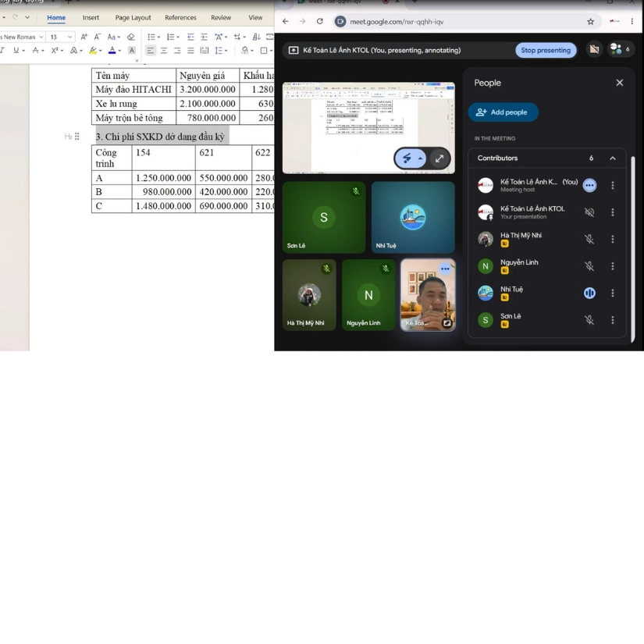Expand the presentation preview with arrows icon
This screenshot has height=644, width=644.
pos(439,158)
